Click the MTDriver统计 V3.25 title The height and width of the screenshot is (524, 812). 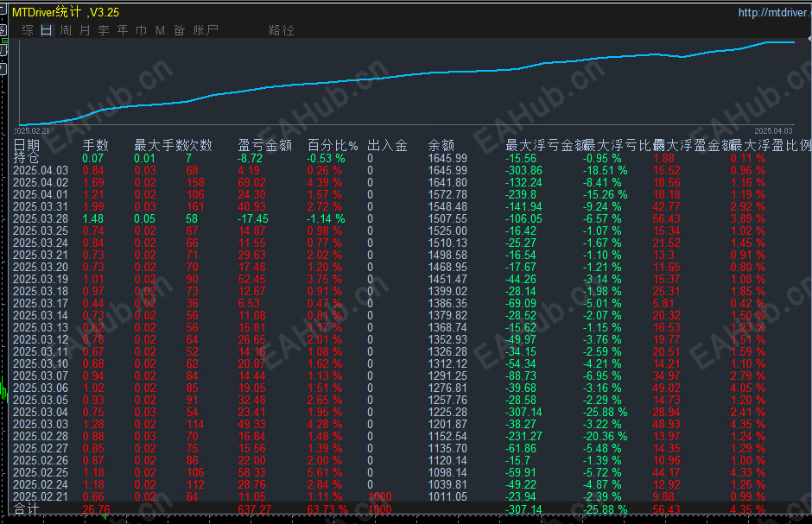pos(66,12)
